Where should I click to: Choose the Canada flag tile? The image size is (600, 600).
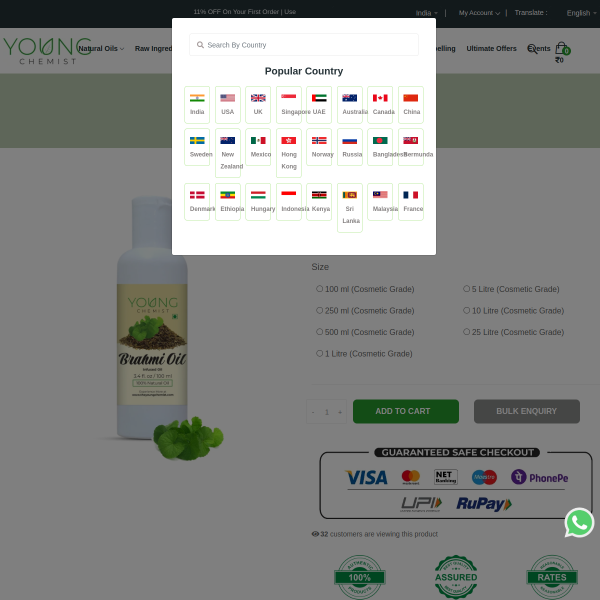point(380,105)
